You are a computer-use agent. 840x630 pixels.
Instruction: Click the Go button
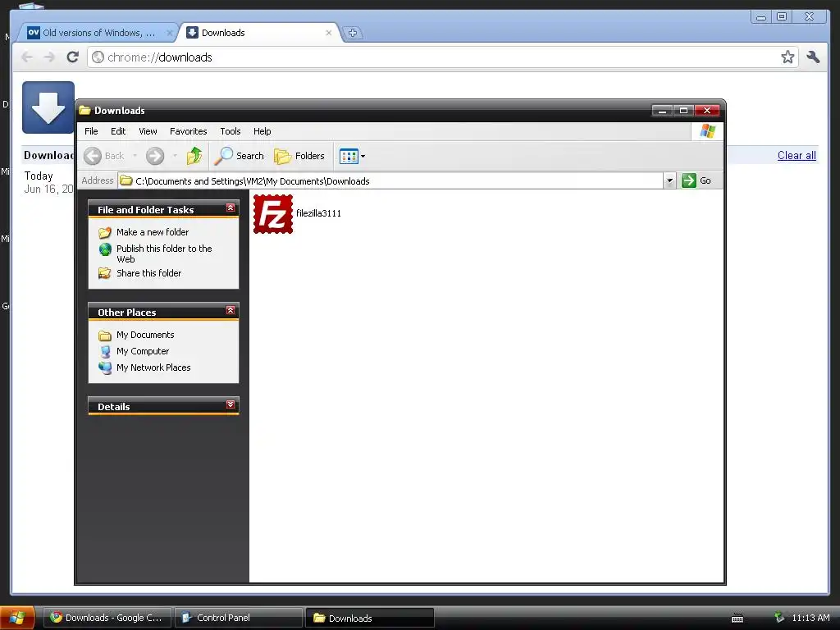click(696, 180)
